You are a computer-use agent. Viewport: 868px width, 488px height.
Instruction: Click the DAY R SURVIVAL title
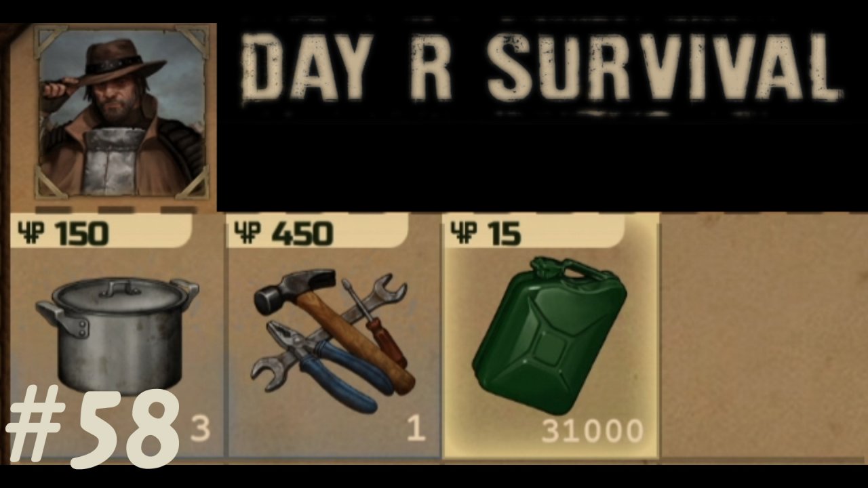click(540, 68)
